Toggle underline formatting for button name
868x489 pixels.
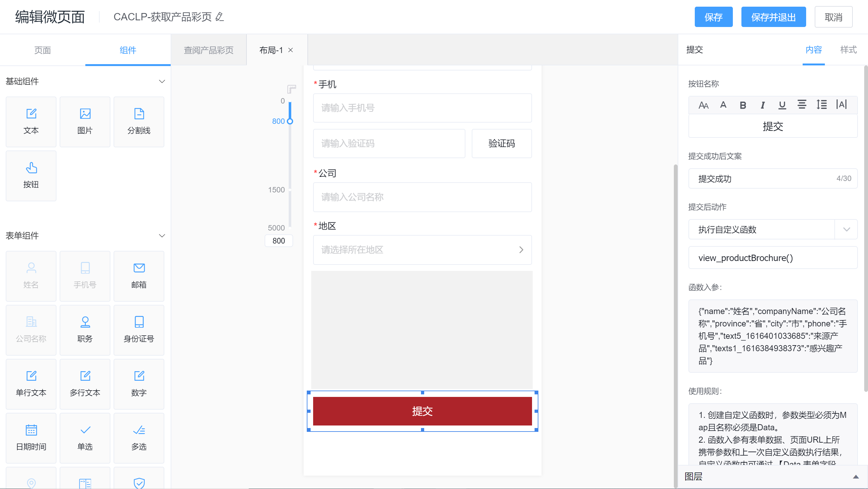click(x=782, y=105)
